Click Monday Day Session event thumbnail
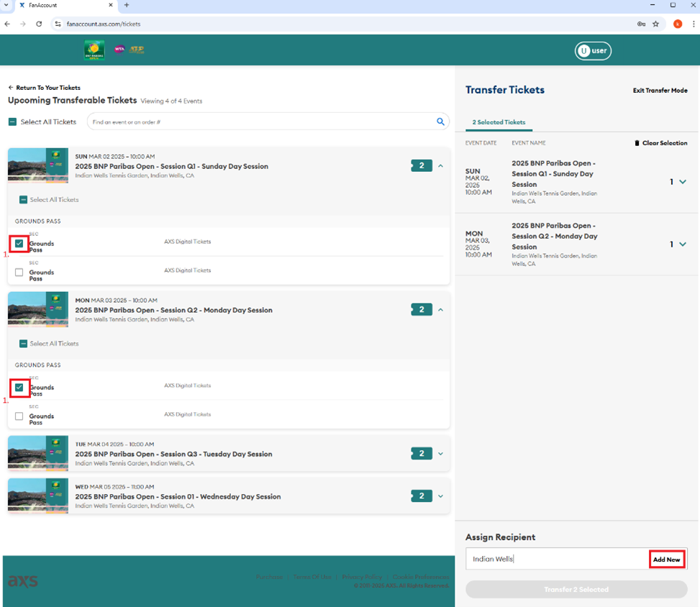Image resolution: width=700 pixels, height=607 pixels. [38, 309]
